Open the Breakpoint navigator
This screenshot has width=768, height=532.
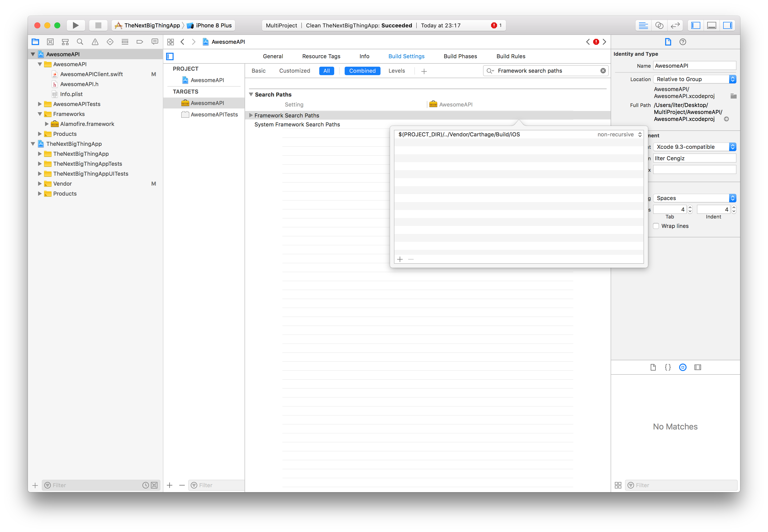tap(139, 42)
